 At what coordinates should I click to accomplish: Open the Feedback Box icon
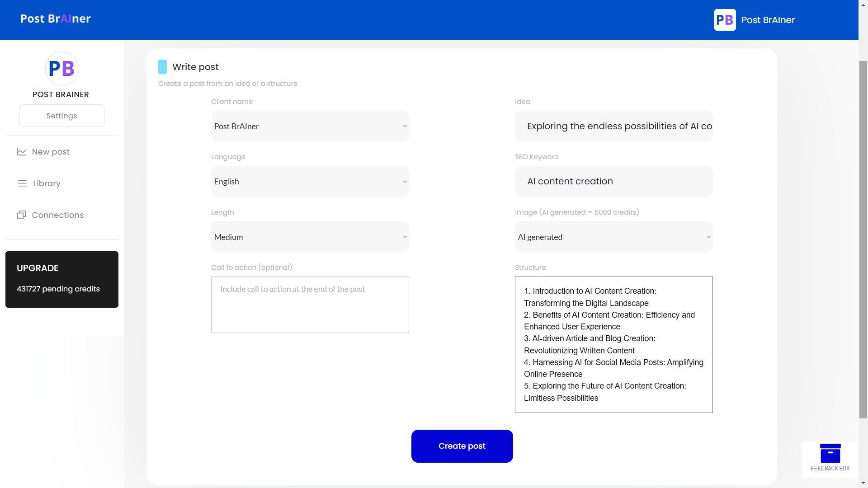[x=830, y=454]
